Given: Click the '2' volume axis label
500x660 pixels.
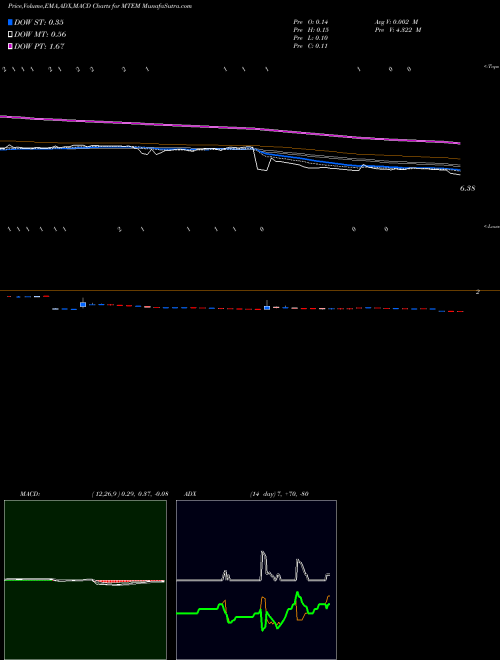Looking at the screenshot, I should pos(477,292).
